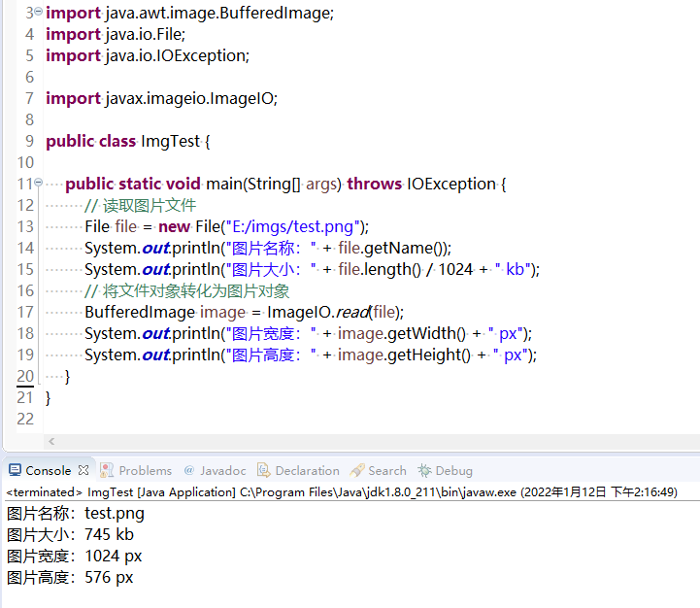The image size is (700, 608).
Task: Click console output 745 kb
Action: tap(110, 535)
